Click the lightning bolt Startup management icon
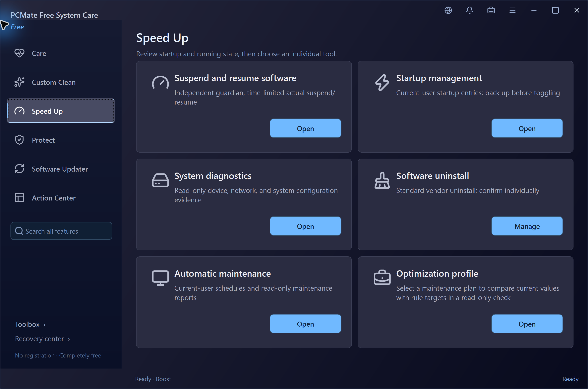 click(x=382, y=82)
